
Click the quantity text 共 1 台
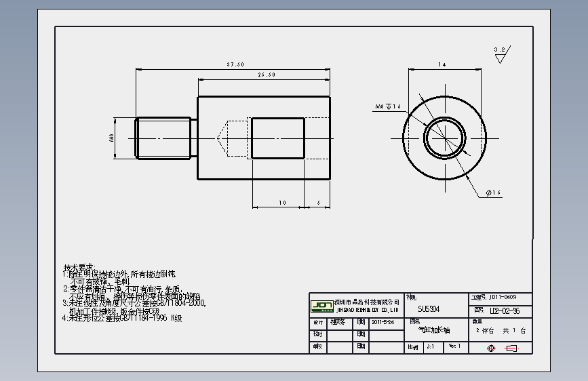pos(515,331)
